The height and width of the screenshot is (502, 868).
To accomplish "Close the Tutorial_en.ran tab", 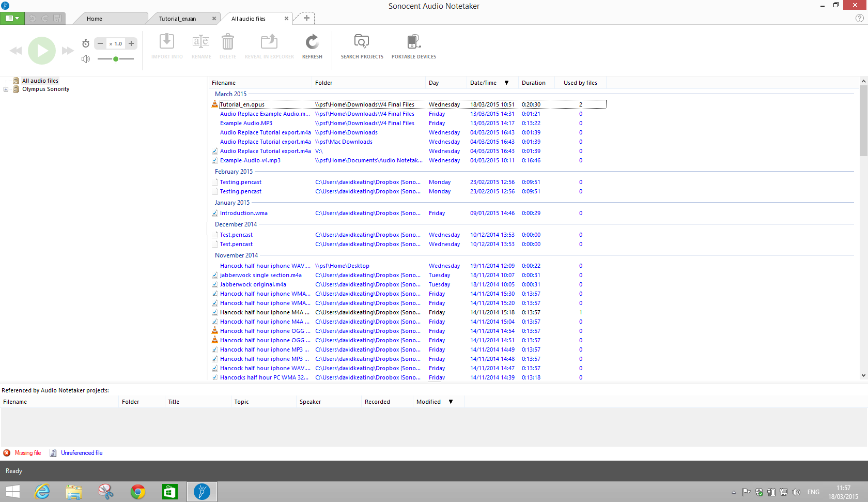I will [x=214, y=19].
